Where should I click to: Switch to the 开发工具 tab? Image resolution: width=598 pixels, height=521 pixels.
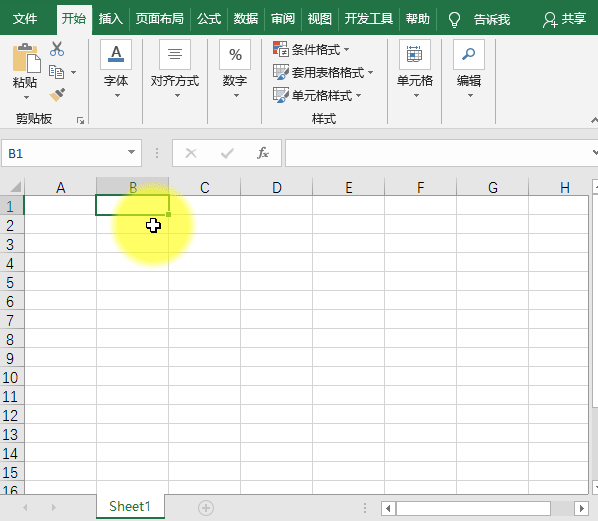(368, 19)
